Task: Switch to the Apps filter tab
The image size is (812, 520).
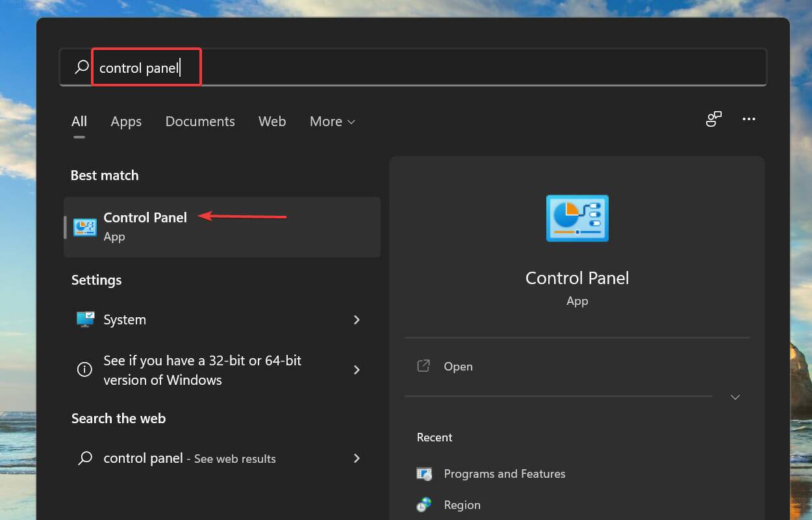Action: tap(126, 122)
